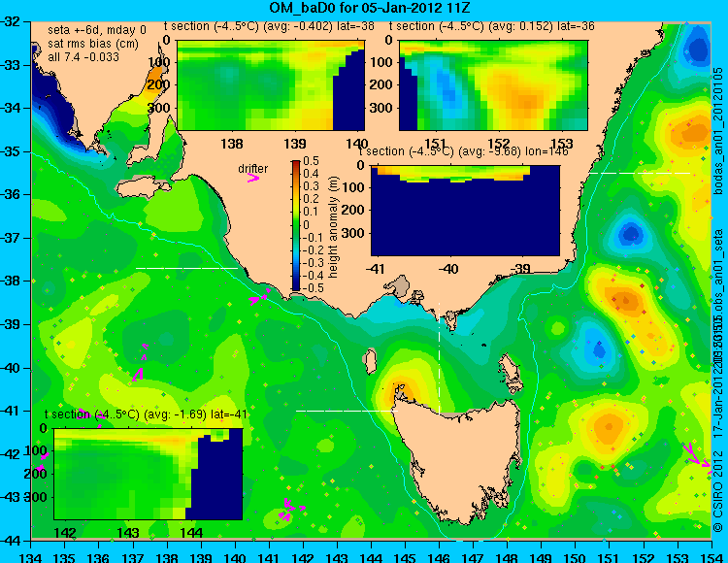728x563 pixels.
Task: Click the 't section ... lon=146' inset title
Action: tap(463, 151)
